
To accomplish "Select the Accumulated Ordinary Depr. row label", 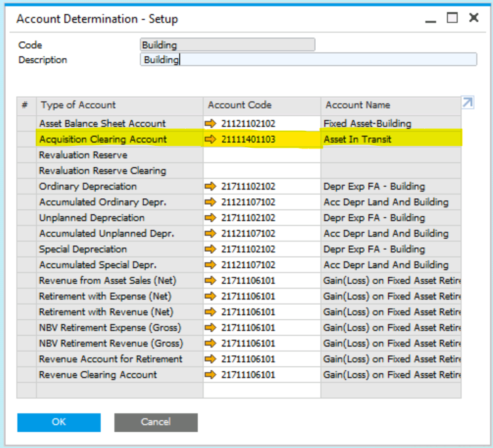I will [x=103, y=202].
